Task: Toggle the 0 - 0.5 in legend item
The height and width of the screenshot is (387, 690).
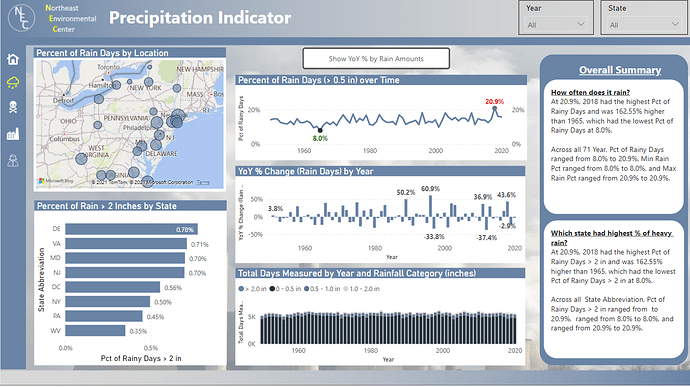Action: tap(285, 289)
